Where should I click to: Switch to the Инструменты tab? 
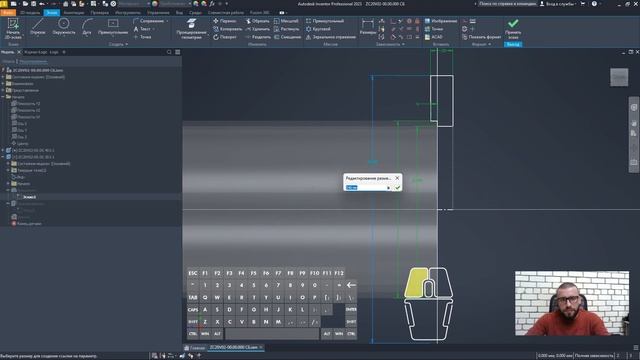128,13
